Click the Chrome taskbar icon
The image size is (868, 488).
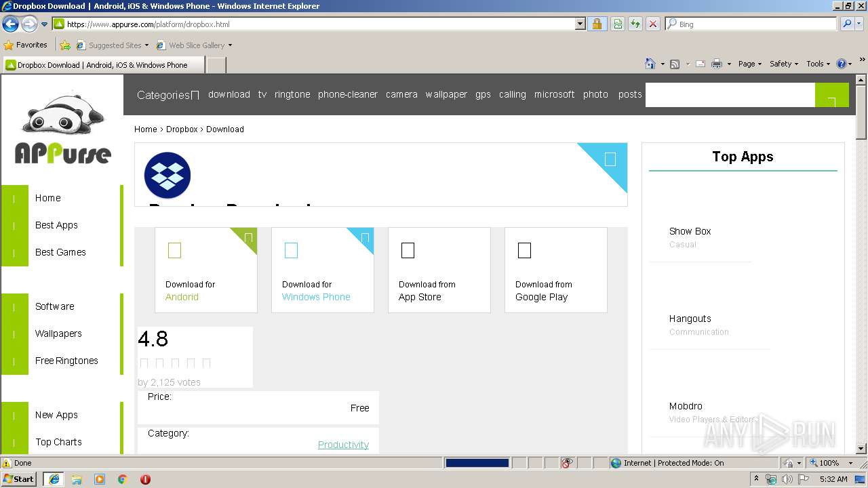123,479
